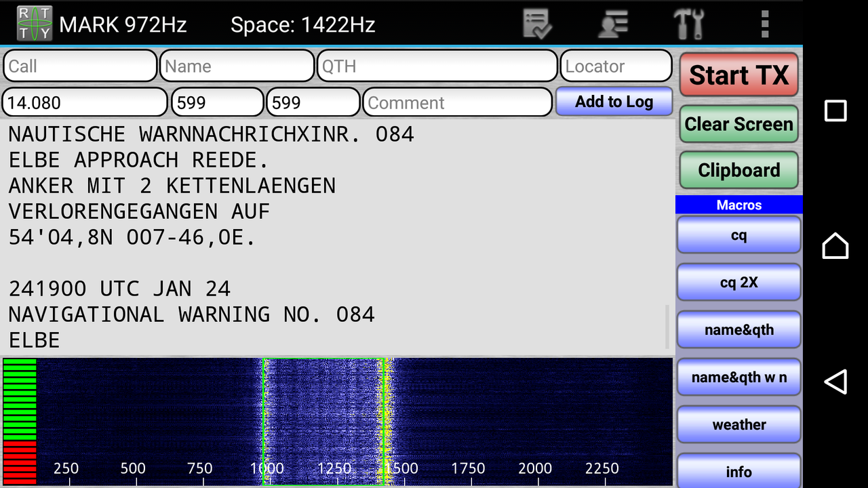Click the signal level meter bars
This screenshot has width=868, height=488.
(19, 422)
